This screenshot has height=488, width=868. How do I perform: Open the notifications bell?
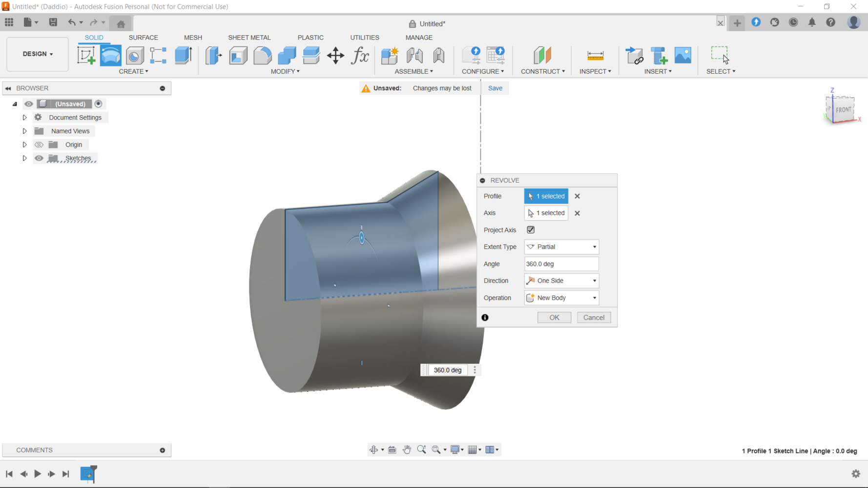point(812,22)
